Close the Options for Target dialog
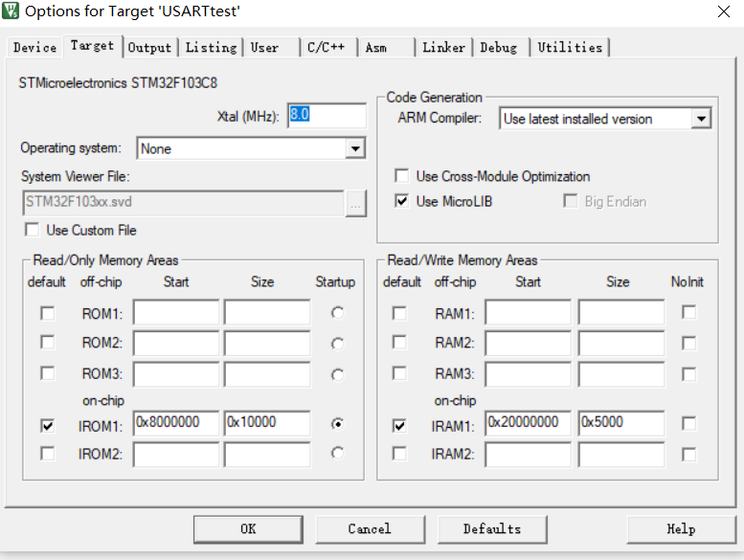 point(724,11)
